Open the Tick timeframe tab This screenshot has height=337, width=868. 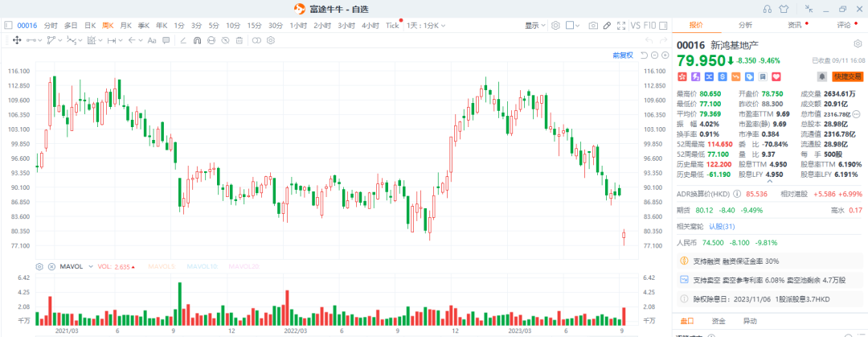coord(392,25)
